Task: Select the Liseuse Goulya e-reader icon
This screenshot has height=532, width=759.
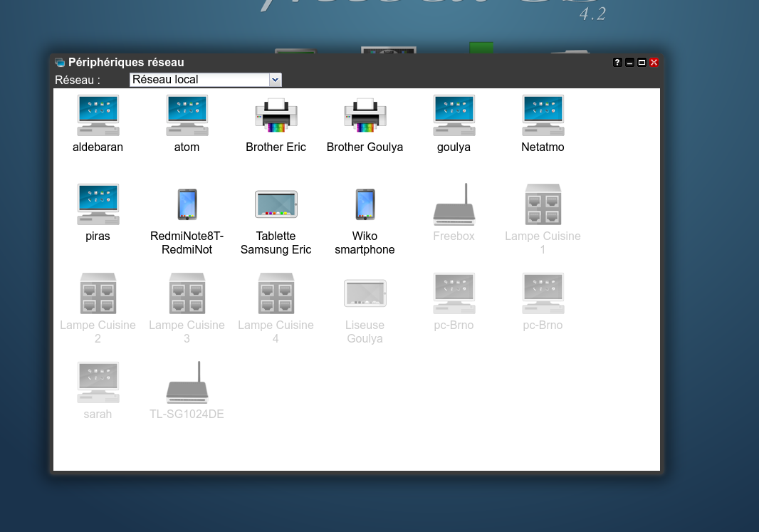Action: [365, 294]
